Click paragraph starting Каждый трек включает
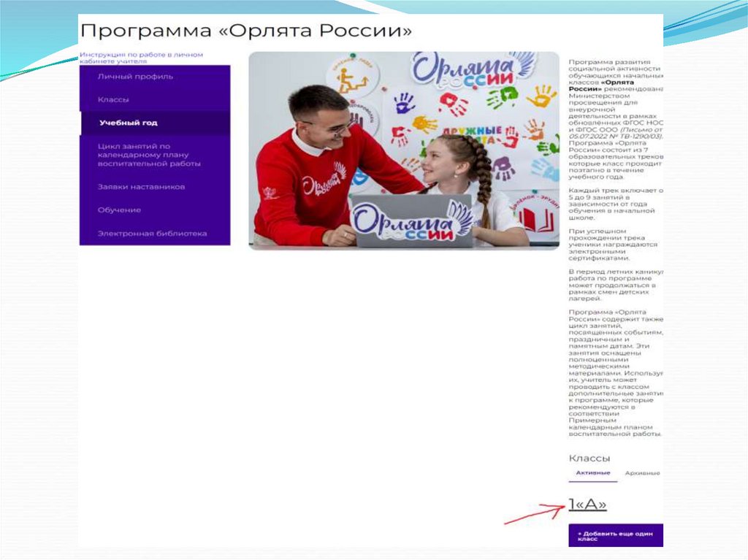 (x=615, y=204)
